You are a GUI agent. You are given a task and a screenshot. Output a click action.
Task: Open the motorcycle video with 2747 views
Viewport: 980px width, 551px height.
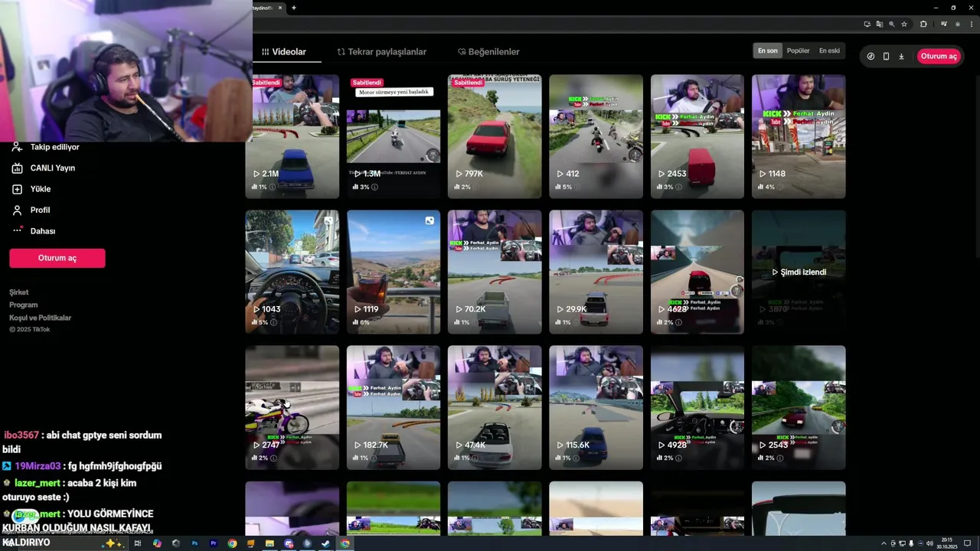(292, 407)
